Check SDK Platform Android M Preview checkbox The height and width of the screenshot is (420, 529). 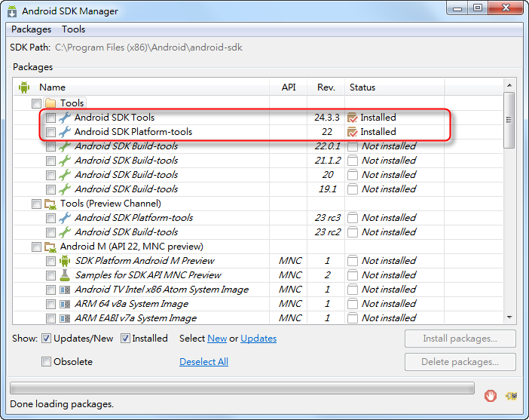point(50,261)
